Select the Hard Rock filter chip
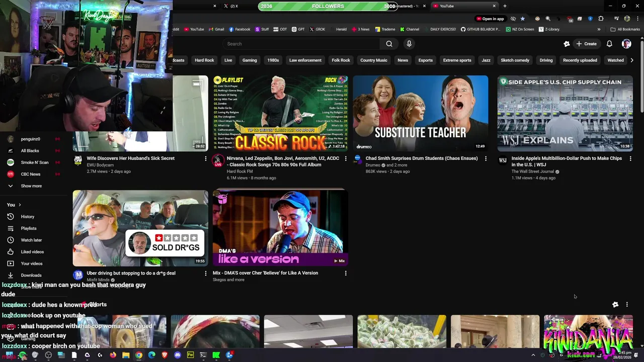The width and height of the screenshot is (644, 362). click(x=204, y=60)
